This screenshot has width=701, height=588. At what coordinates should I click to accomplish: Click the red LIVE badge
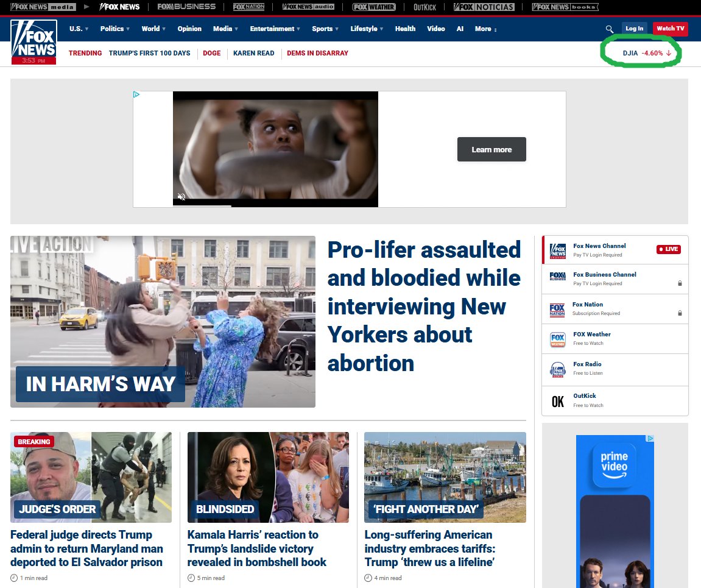[x=668, y=249]
